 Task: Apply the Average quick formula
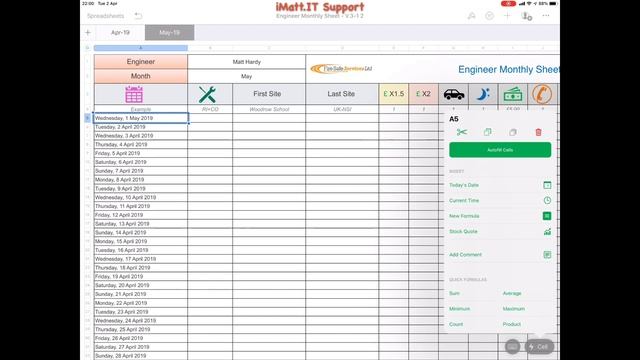(x=512, y=293)
